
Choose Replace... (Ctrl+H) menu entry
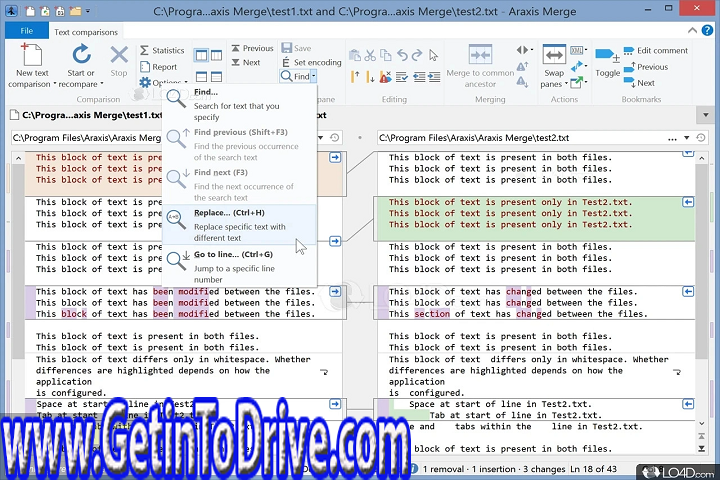239,225
